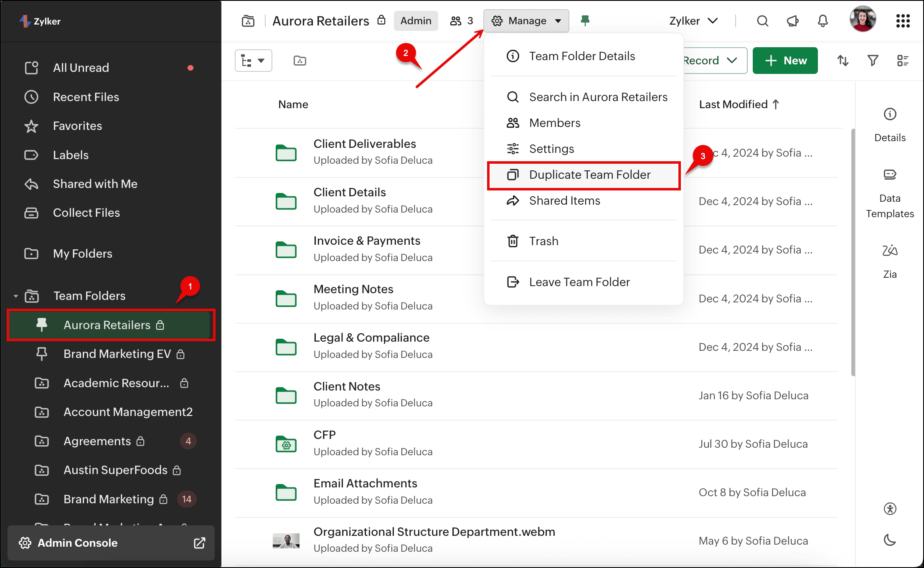The width and height of the screenshot is (924, 568).
Task: Open the tree view layout dropdown
Action: point(253,61)
